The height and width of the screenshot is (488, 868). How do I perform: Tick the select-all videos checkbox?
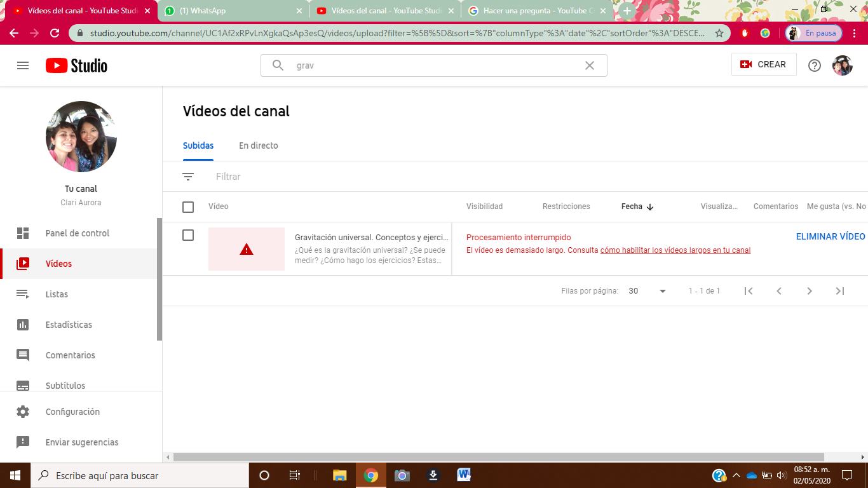[x=188, y=207]
